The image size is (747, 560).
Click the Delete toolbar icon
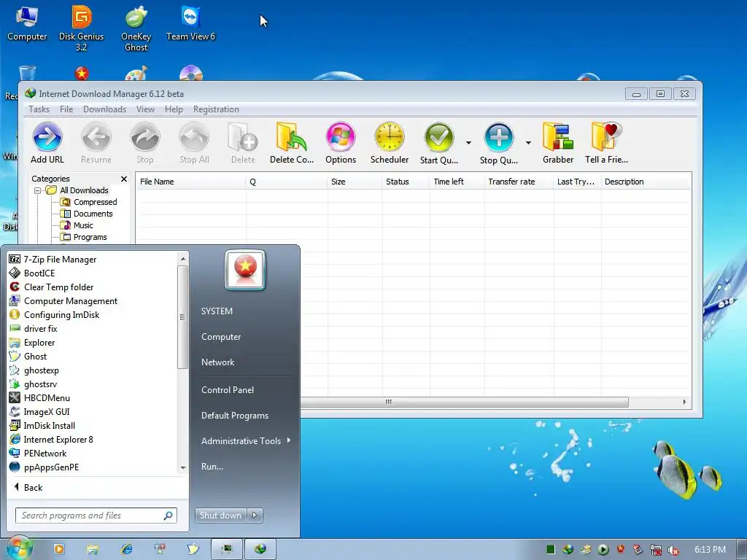(243, 143)
